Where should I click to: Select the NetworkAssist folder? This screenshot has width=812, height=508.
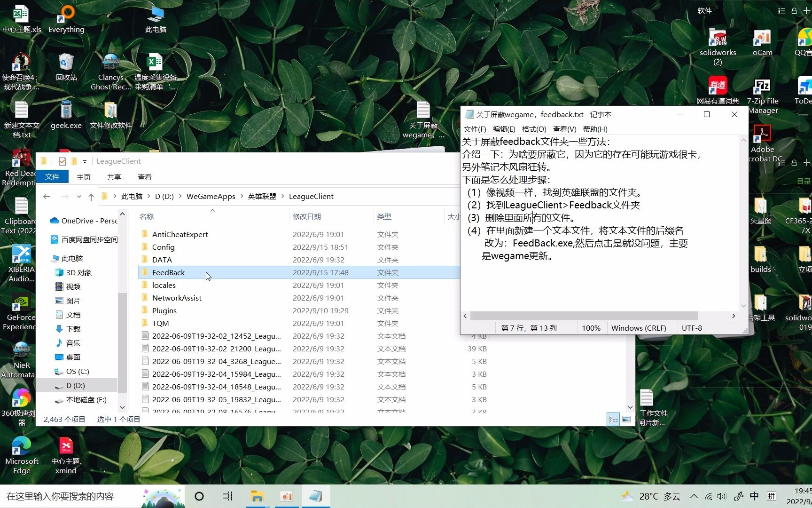177,298
